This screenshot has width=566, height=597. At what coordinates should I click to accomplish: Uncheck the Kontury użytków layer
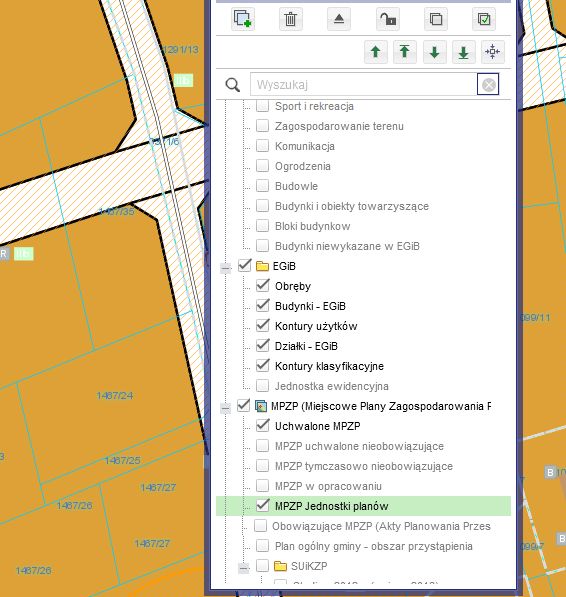point(263,326)
